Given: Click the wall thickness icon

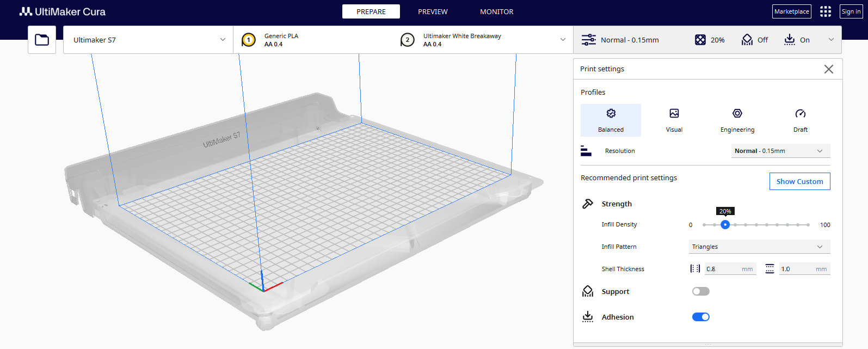Looking at the screenshot, I should [695, 268].
